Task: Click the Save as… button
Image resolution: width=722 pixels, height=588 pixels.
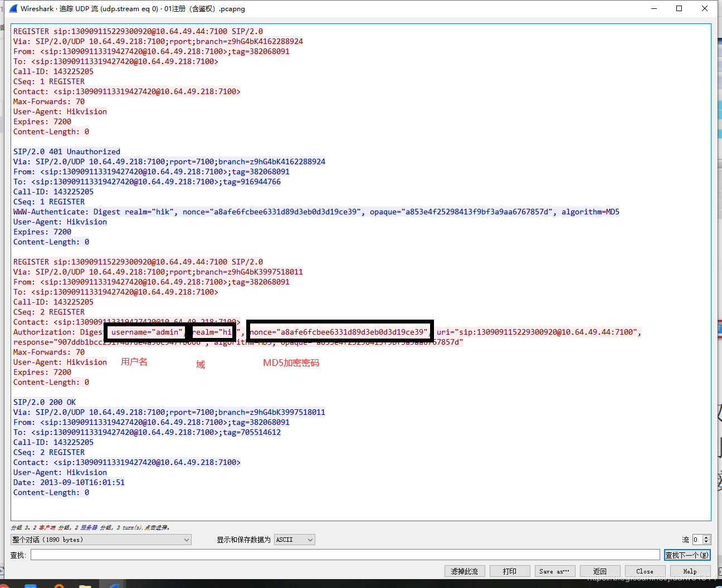Action: click(555, 571)
